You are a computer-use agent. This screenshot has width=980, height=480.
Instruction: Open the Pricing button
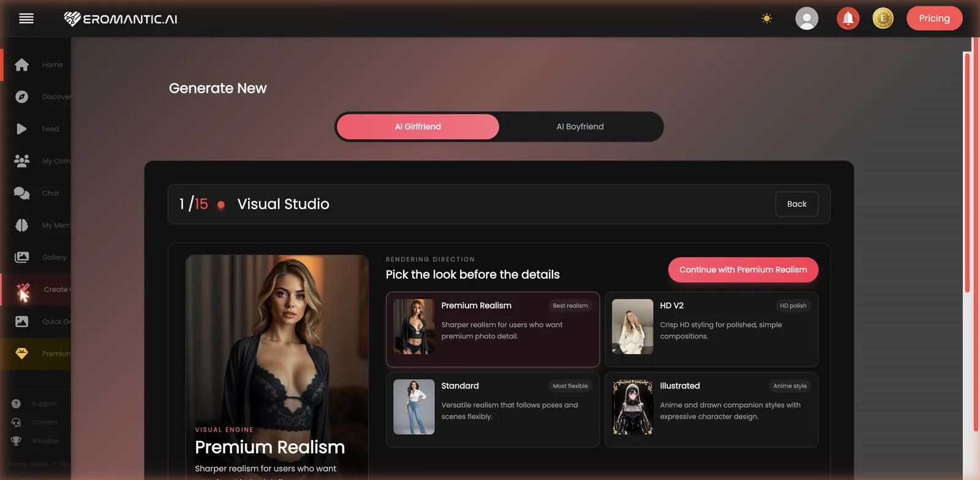[x=934, y=18]
